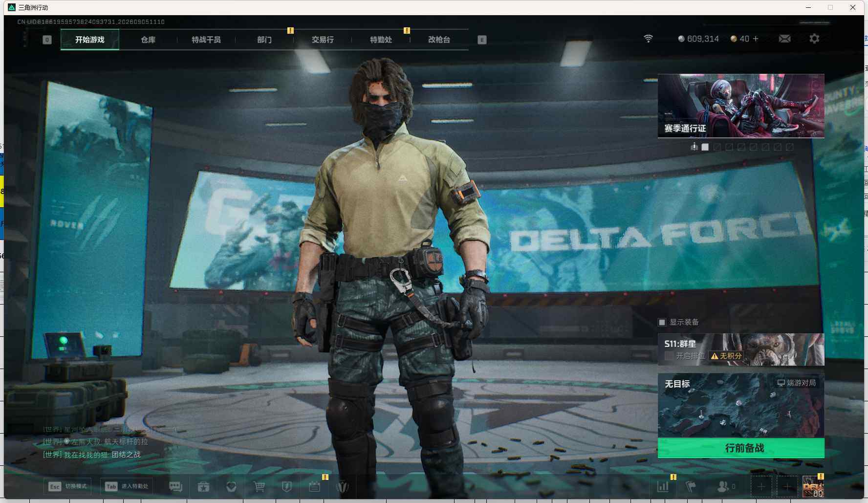Open the 无目标 map selection card
This screenshot has height=503, width=868.
click(x=741, y=406)
